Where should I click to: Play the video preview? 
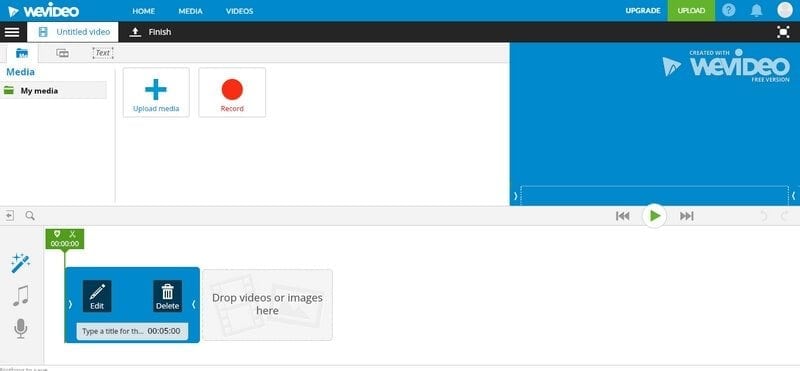(x=655, y=216)
